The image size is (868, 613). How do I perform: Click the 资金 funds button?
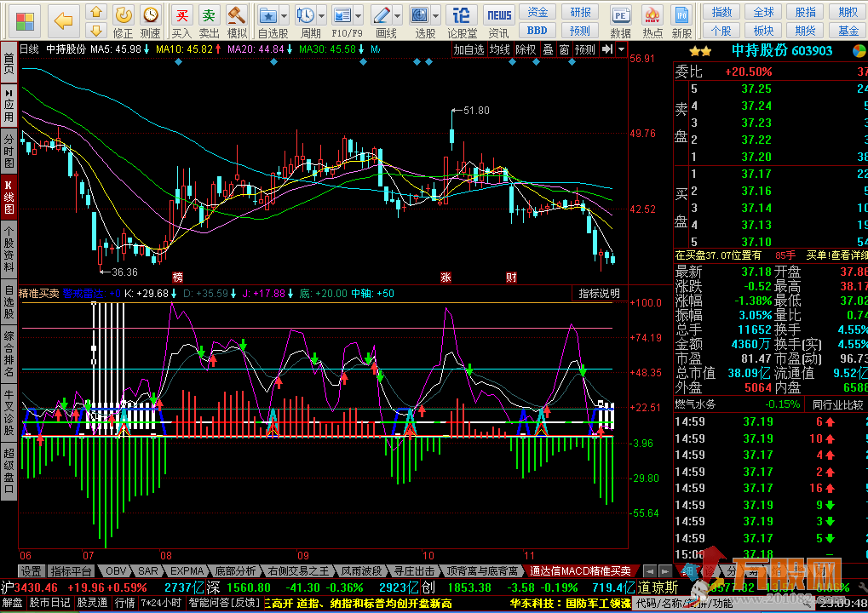537,12
